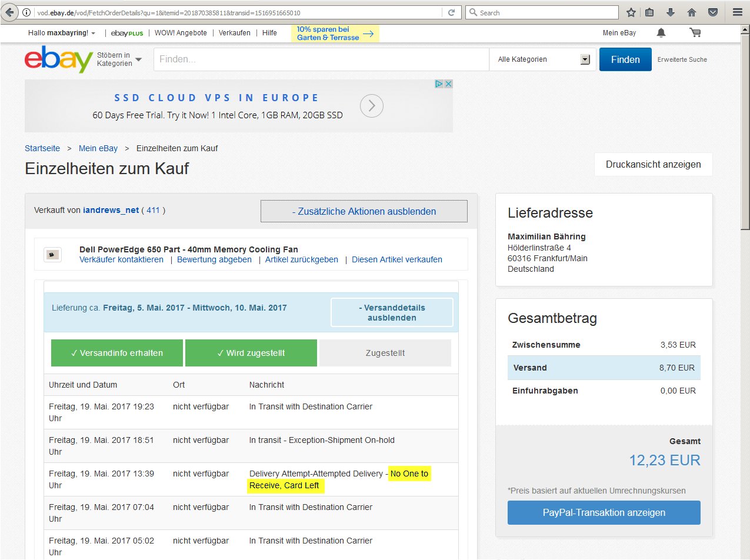This screenshot has height=560, width=750.
Task: Open the Alle Kategorien combo box
Action: pos(544,59)
